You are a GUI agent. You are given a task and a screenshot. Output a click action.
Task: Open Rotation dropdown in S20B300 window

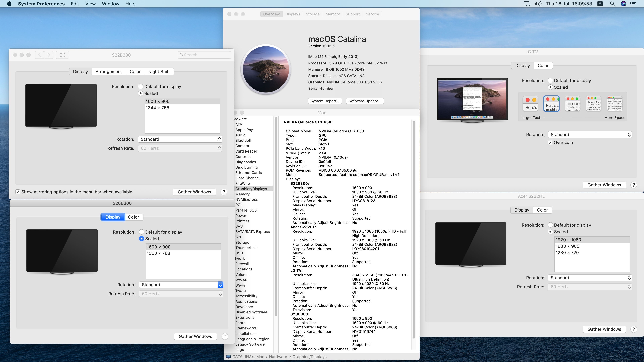[x=181, y=285]
